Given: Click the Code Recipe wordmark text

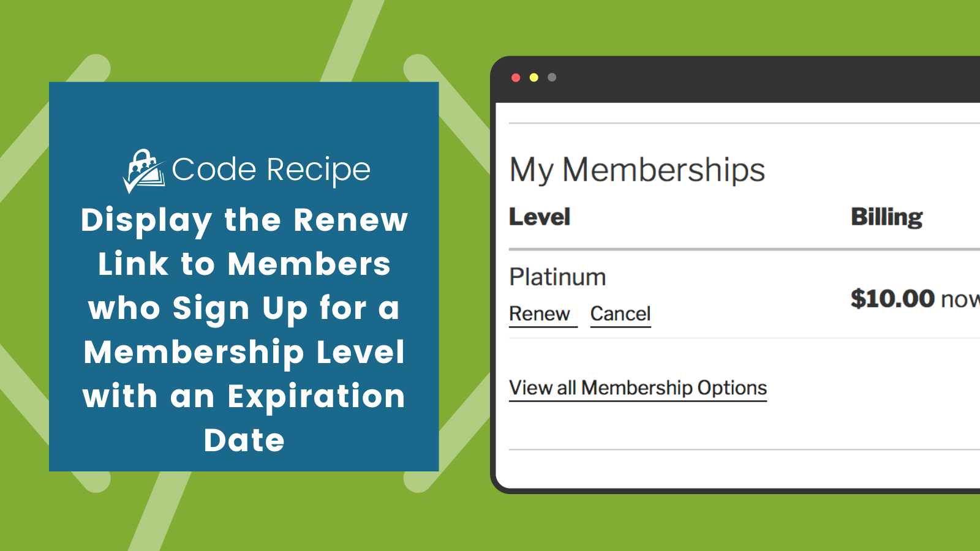Looking at the screenshot, I should click(x=271, y=168).
